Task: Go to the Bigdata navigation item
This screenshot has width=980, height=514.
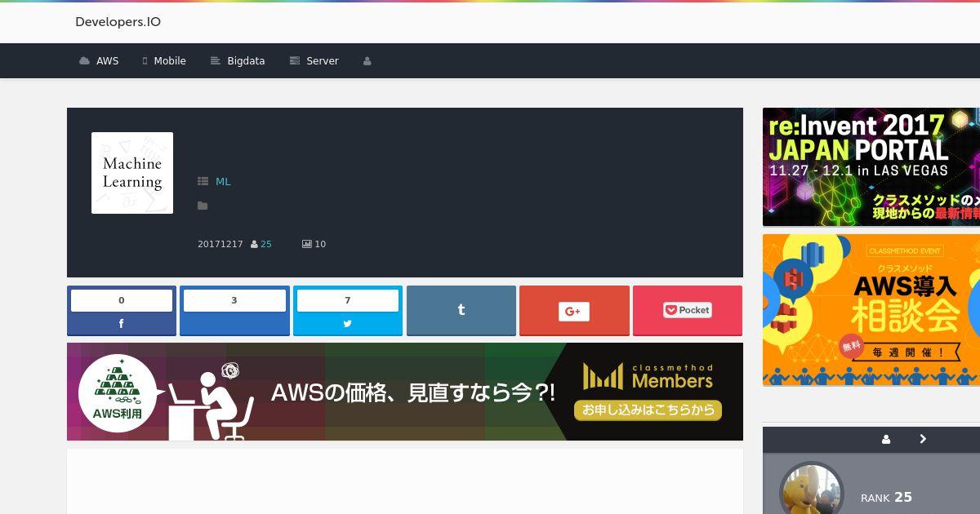Action: [x=238, y=61]
